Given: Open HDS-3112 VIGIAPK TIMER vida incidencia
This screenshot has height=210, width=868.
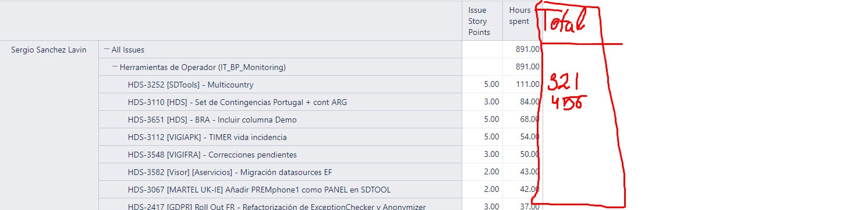Looking at the screenshot, I should coord(207,138).
